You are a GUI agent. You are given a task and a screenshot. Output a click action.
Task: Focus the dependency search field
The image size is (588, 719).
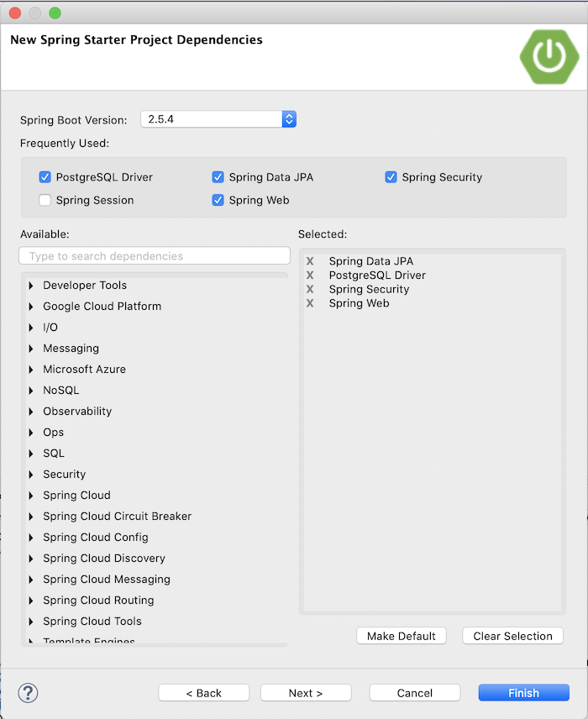(155, 256)
